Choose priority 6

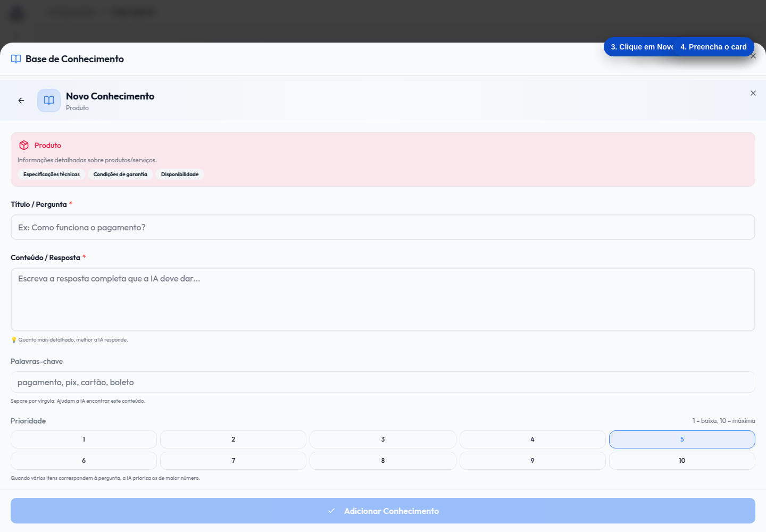tap(84, 461)
